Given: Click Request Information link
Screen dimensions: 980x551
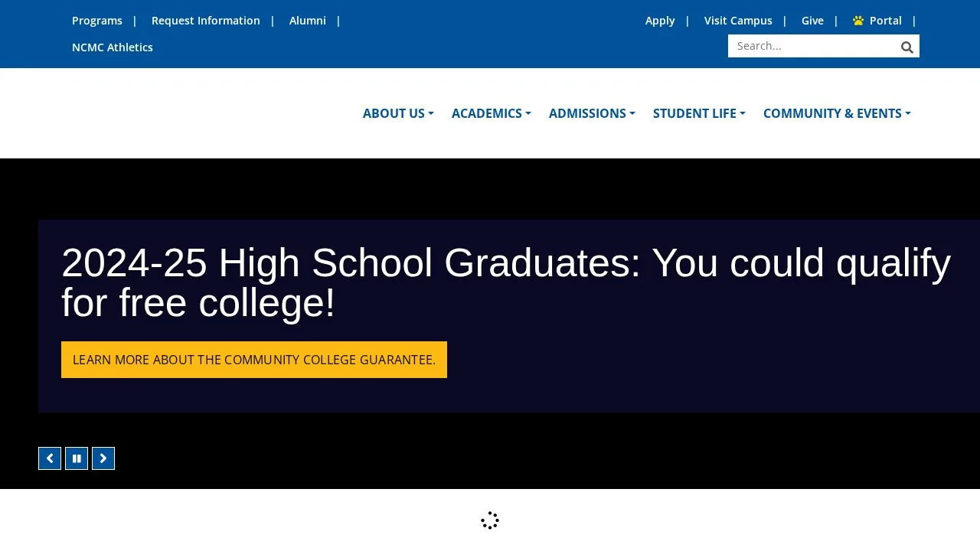Looking at the screenshot, I should click(206, 21).
